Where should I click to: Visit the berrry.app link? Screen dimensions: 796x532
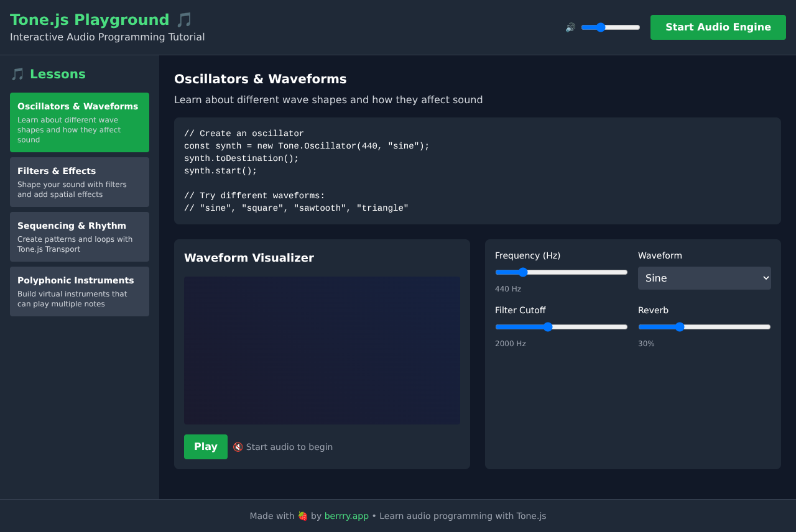coord(346,516)
